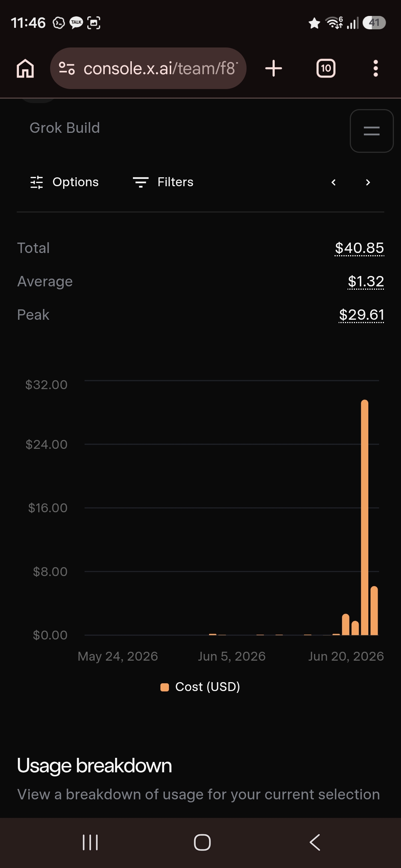This screenshot has width=401, height=868.
Task: Click the Filters funnel icon
Action: 141,182
